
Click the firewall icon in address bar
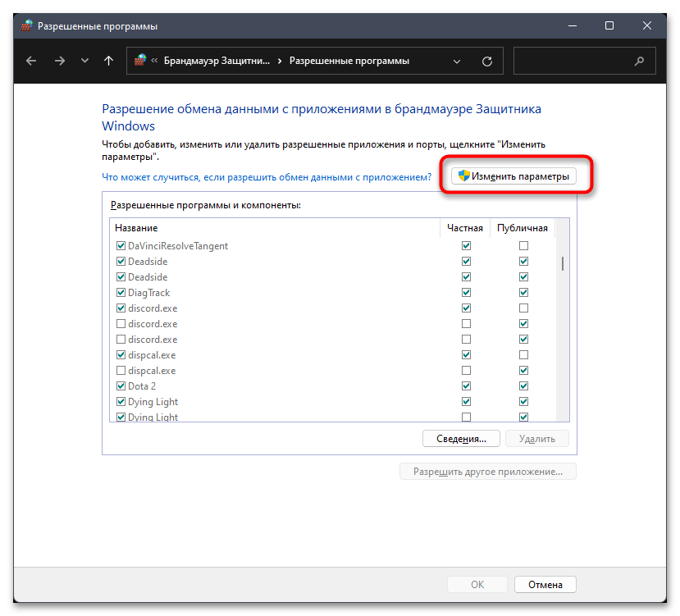(140, 61)
